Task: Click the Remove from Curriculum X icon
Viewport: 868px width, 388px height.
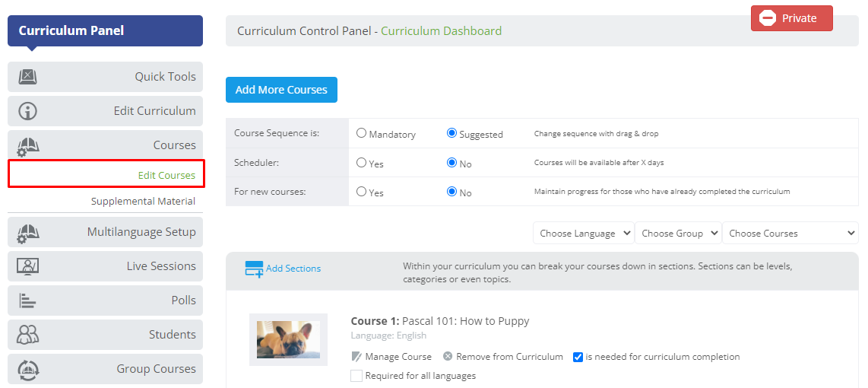Action: coord(448,356)
